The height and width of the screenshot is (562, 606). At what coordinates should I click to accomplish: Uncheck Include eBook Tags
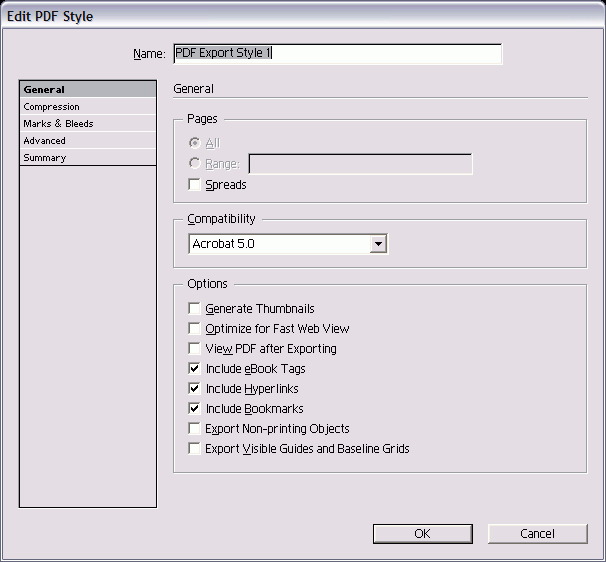(195, 369)
